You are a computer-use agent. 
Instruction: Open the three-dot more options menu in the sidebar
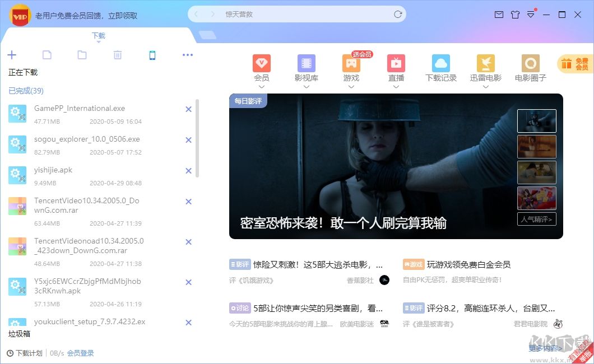(188, 54)
